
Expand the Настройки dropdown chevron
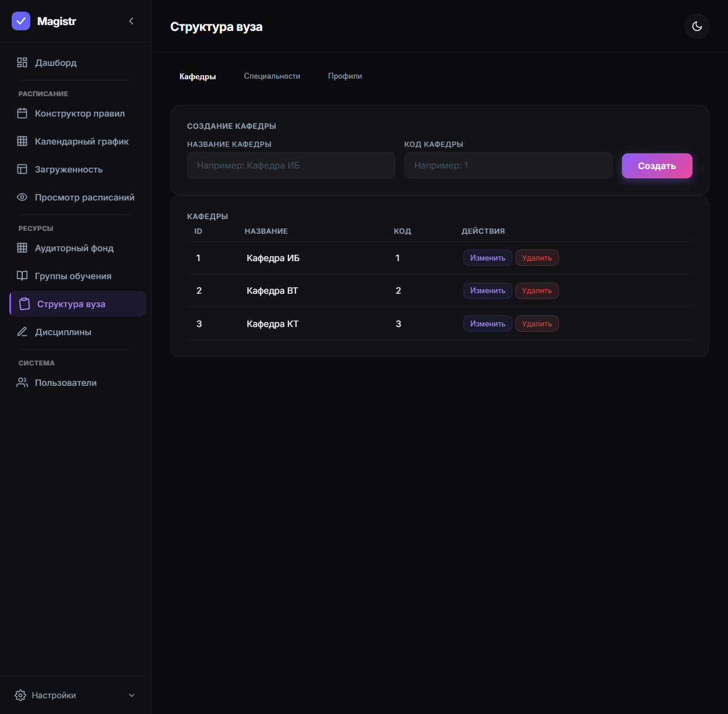click(x=132, y=695)
